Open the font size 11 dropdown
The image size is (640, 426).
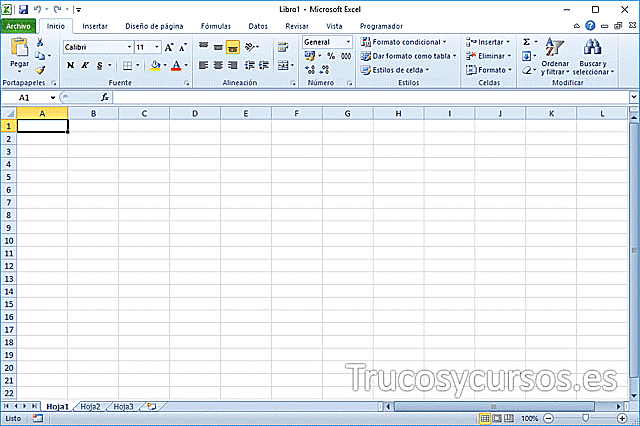(157, 47)
